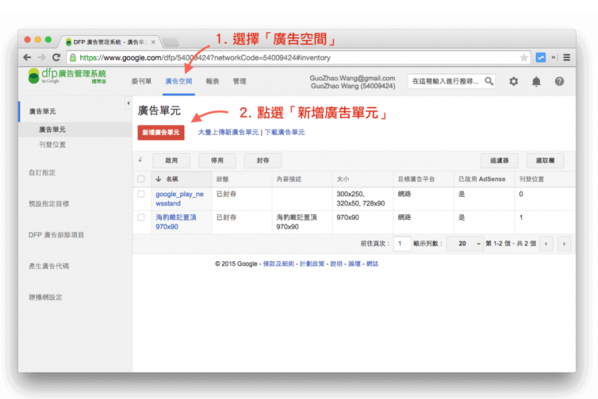Viewport: 598px width, 399px height.
Task: Click the dfp logo in the header
Action: tap(67, 76)
